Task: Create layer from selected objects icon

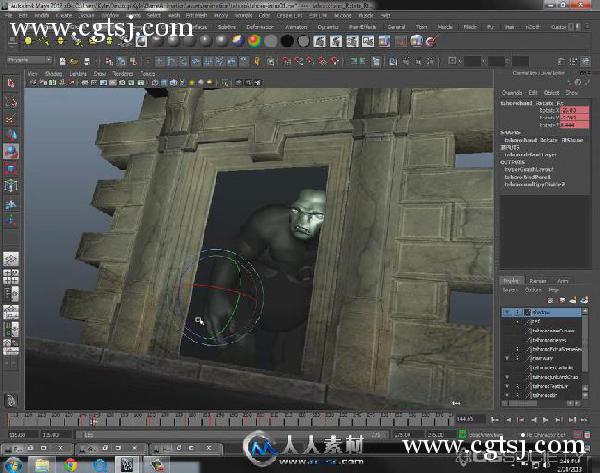Action: (x=585, y=300)
